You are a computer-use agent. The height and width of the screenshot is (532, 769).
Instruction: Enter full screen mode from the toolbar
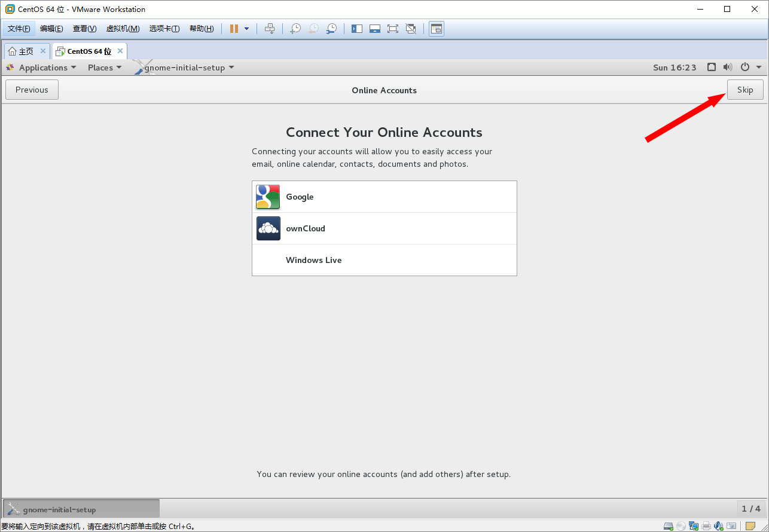click(x=392, y=29)
